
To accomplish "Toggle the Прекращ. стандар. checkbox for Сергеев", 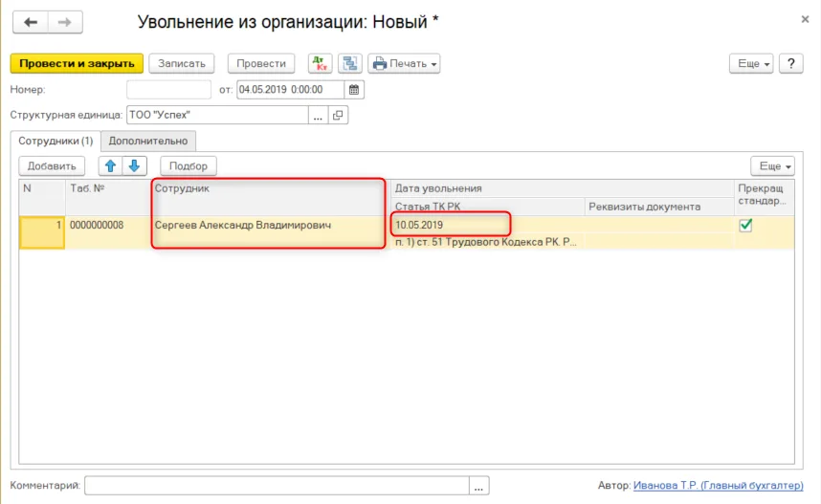I will 745,225.
